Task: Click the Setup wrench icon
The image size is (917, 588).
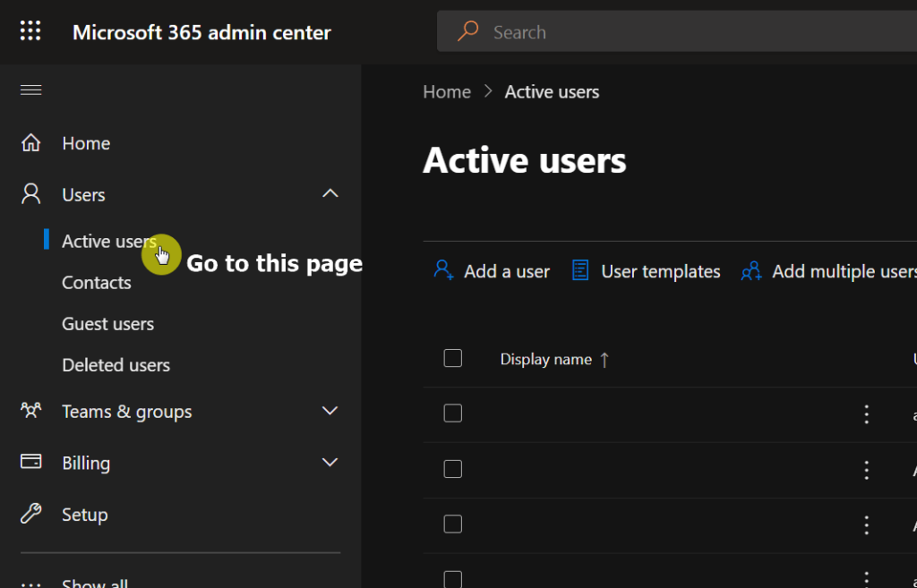Action: 31,514
